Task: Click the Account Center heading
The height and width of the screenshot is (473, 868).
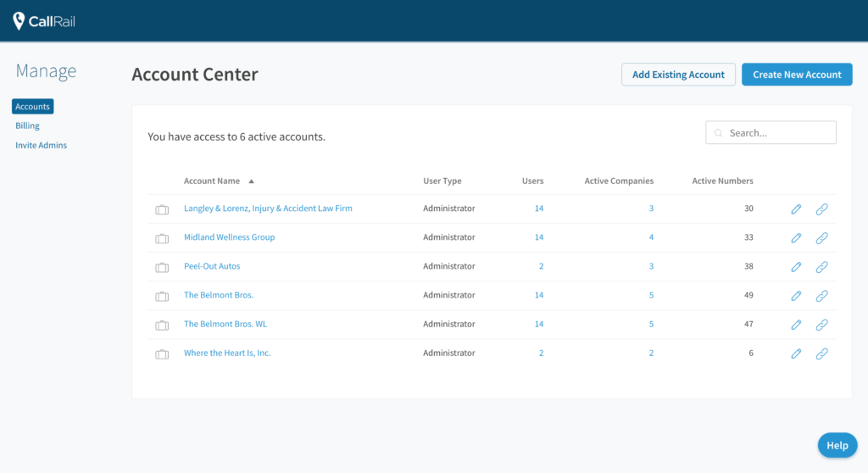Action: [195, 75]
